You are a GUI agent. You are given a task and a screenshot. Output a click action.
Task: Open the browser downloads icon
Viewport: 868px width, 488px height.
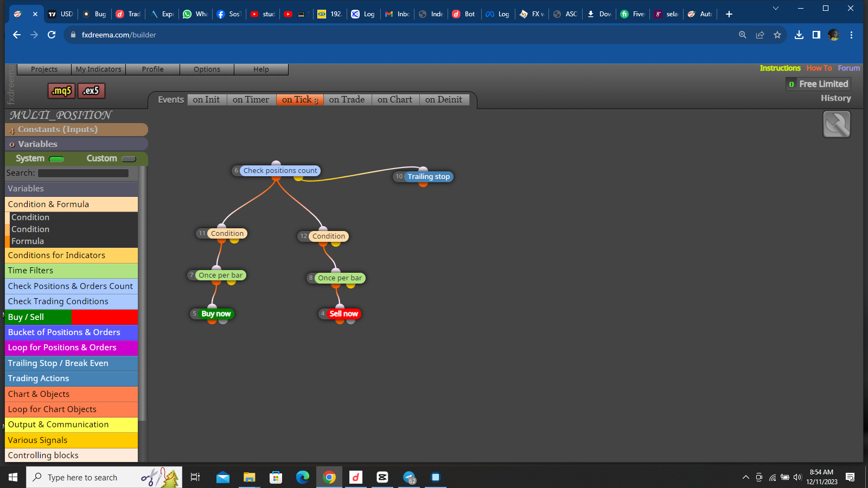(799, 35)
